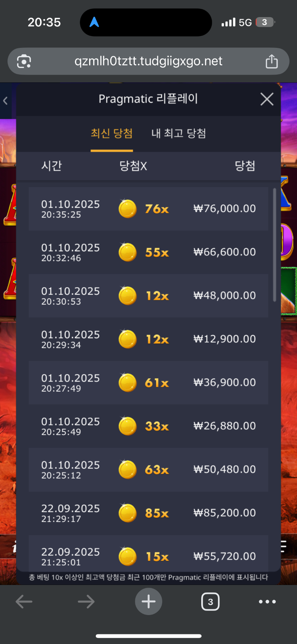Click the replay list scrollbar
The width and height of the screenshot is (297, 644).
point(275,245)
